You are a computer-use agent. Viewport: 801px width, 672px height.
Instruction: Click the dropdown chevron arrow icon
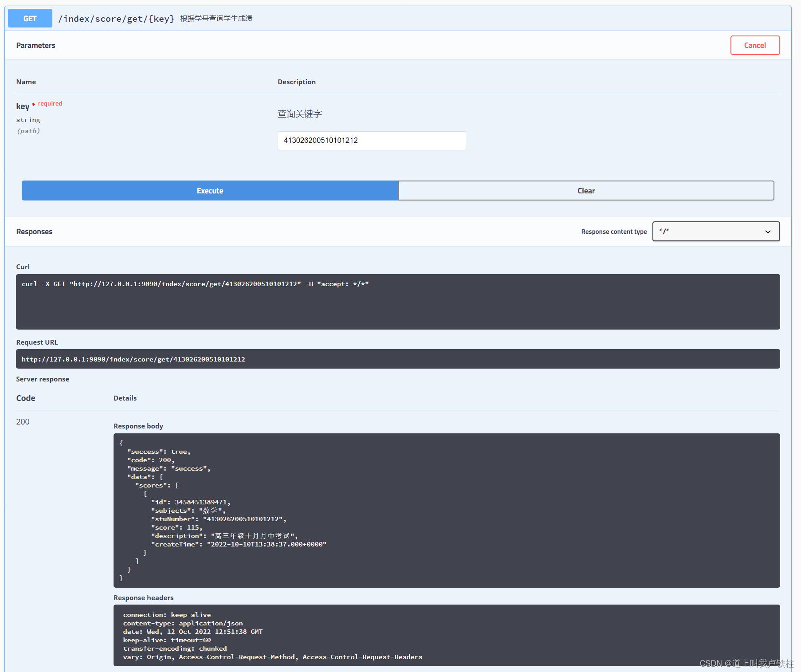768,232
